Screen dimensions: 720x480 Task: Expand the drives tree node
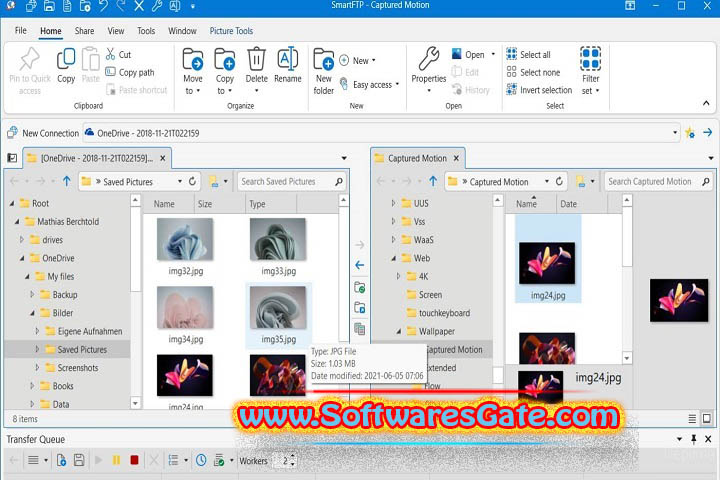22,239
